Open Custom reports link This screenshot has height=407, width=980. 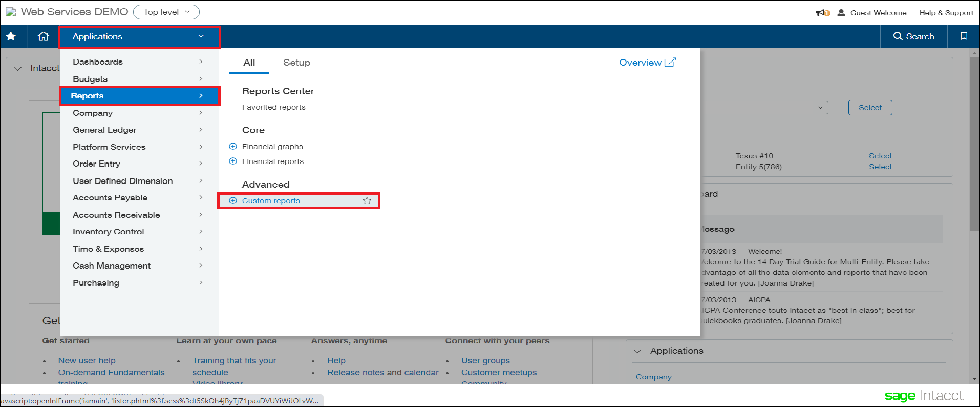pos(271,201)
